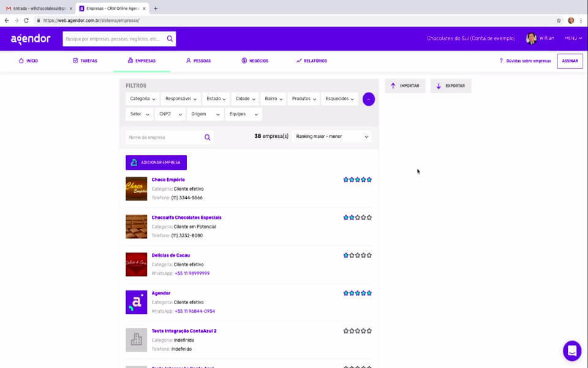Screen dimensions: 588x368
Task: Click the Chrome profile avatar icon
Action: (571, 21)
